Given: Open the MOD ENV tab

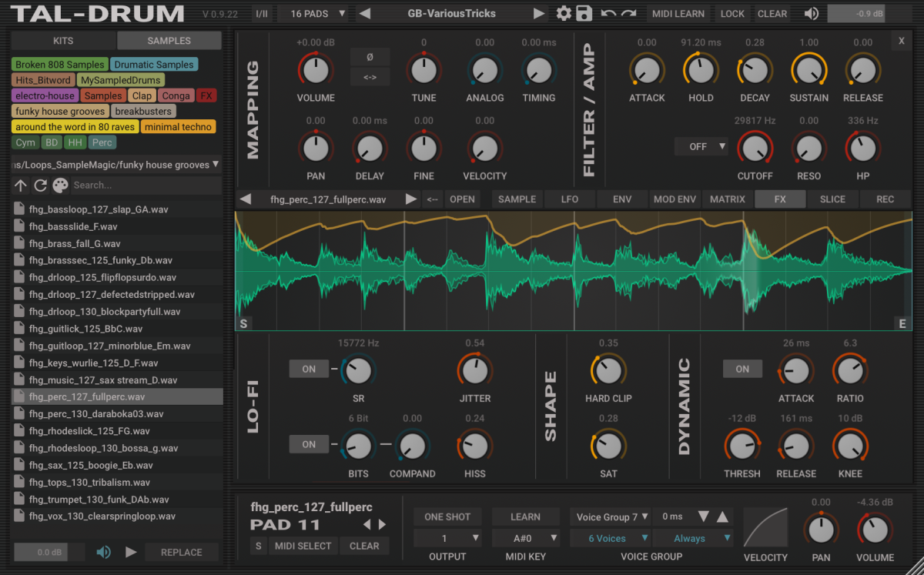Looking at the screenshot, I should tap(675, 199).
